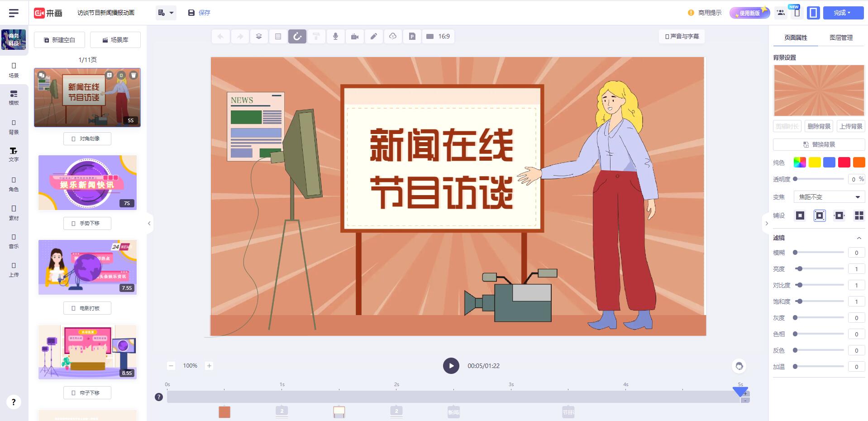
Task: Click the Use New Version button
Action: pos(749,13)
